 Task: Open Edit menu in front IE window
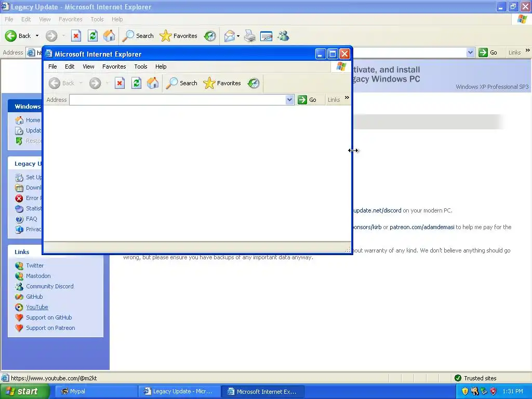point(70,66)
